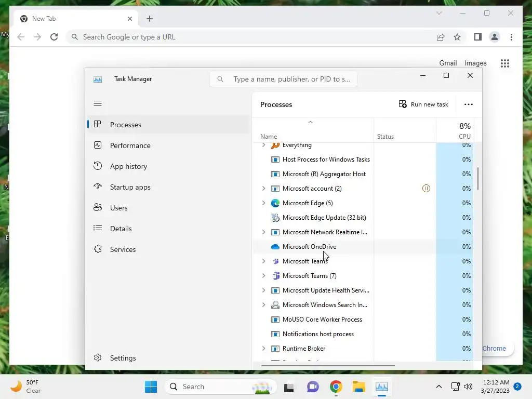Expand the Everything process group

tap(263, 145)
